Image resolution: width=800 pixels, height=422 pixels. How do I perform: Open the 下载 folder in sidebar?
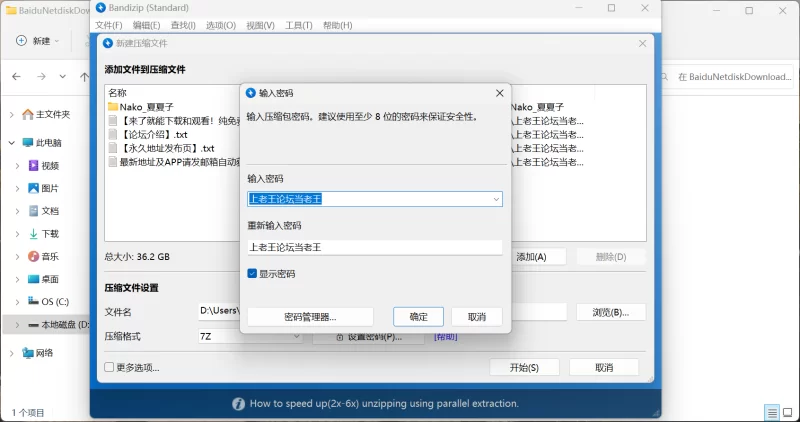pyautogui.click(x=44, y=234)
